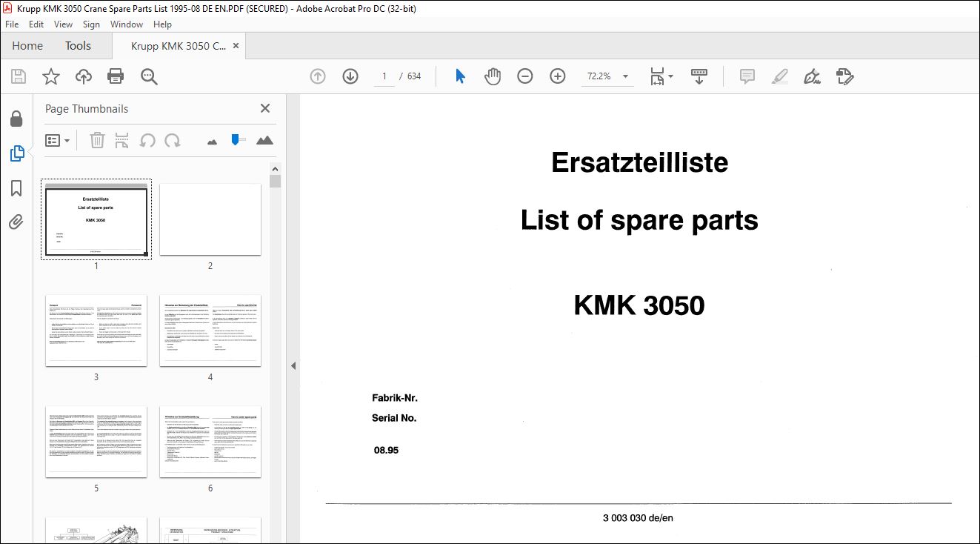Print the document with the printer icon

(x=116, y=76)
